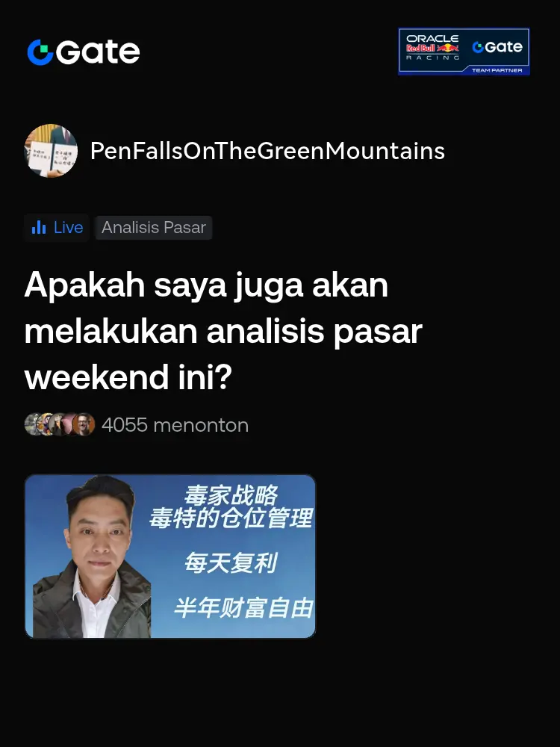Select the Live tag label
The height and width of the screenshot is (747, 560).
[x=69, y=227]
